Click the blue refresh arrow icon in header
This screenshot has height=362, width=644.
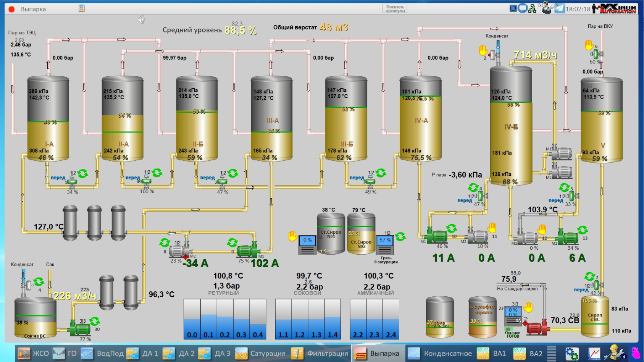tap(513, 8)
